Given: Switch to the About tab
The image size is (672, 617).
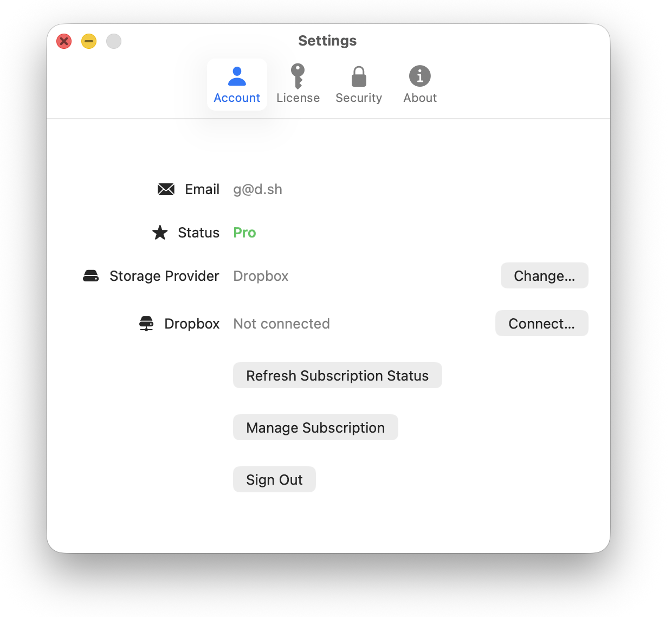Looking at the screenshot, I should click(419, 86).
